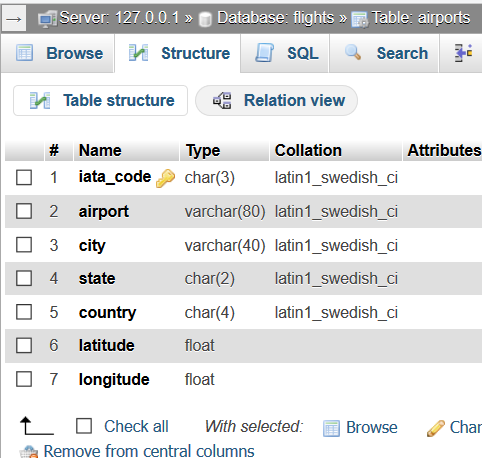The height and width of the screenshot is (458, 482).
Task: Click the database cylinder icon in breadcrumb
Action: coord(205,19)
